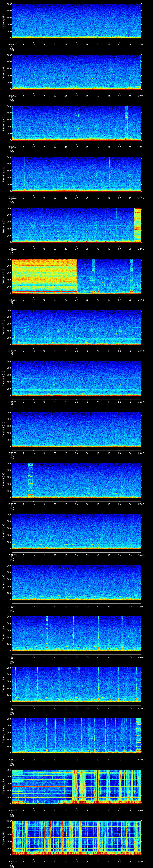Click the 8:38:00 start time label
Screen dimensions: 153x868
pyautogui.click(x=12, y=606)
